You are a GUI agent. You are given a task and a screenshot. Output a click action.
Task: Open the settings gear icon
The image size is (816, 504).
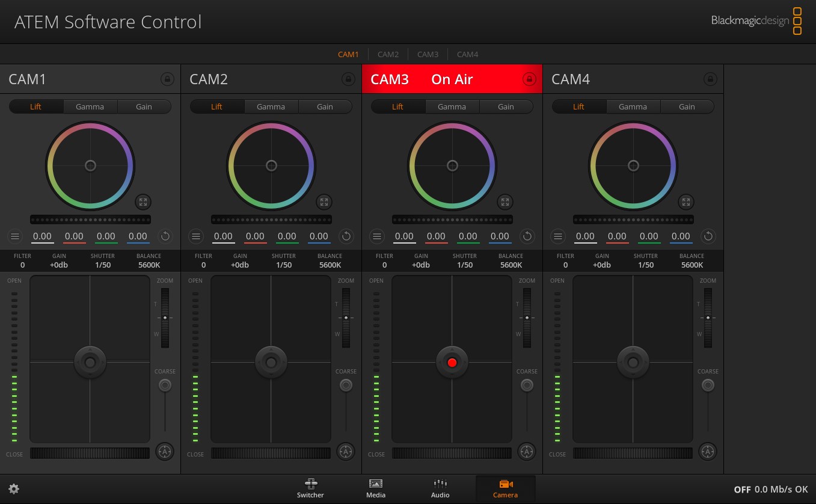pos(14,489)
